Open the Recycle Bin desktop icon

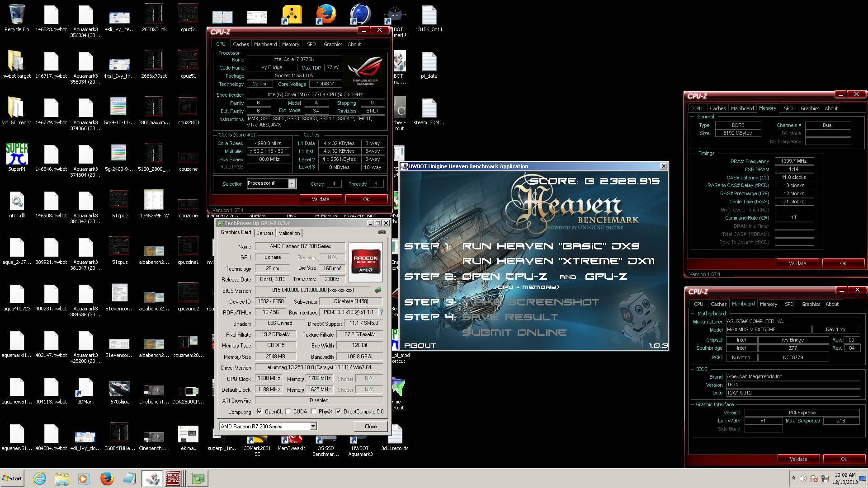[17, 18]
